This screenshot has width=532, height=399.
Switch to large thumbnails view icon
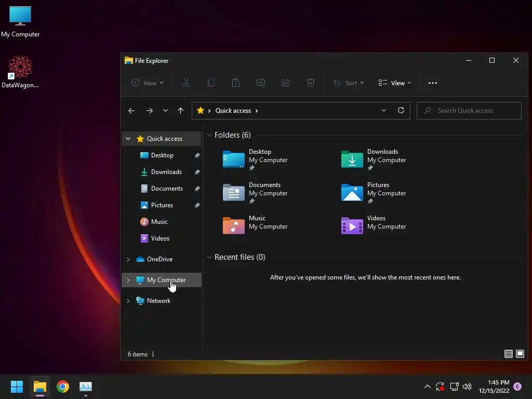tap(520, 354)
